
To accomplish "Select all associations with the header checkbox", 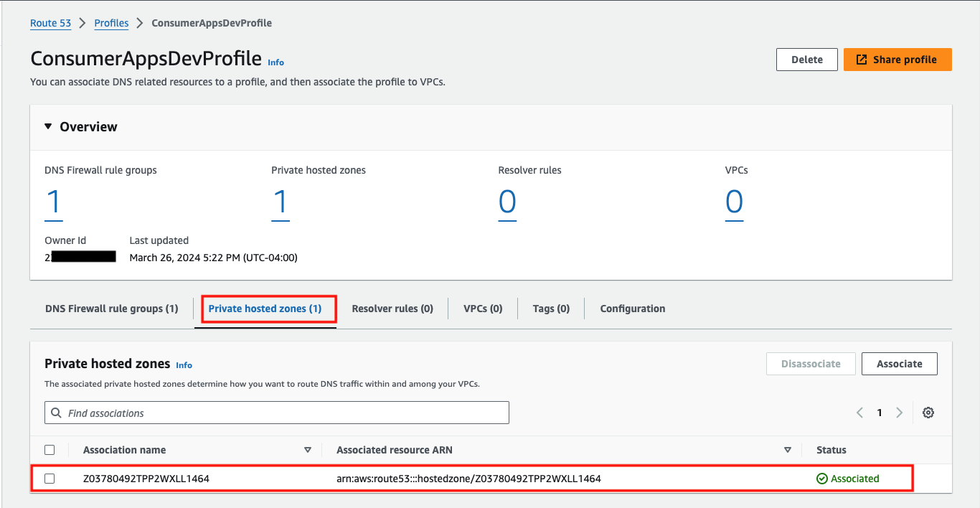I will (x=50, y=450).
